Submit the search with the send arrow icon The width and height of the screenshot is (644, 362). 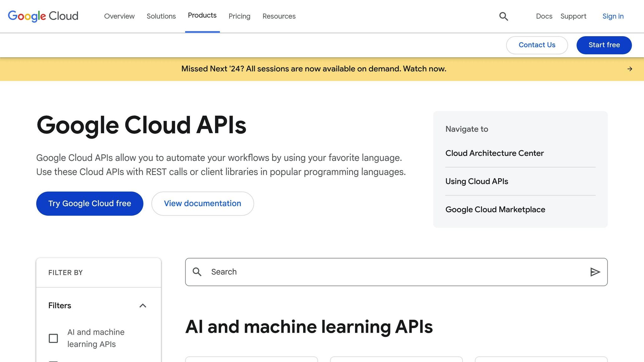coord(595,272)
